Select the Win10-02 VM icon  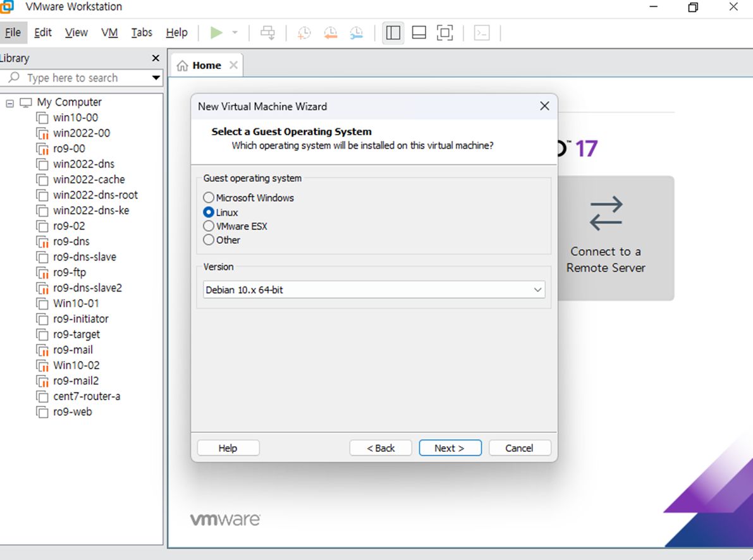pos(42,365)
